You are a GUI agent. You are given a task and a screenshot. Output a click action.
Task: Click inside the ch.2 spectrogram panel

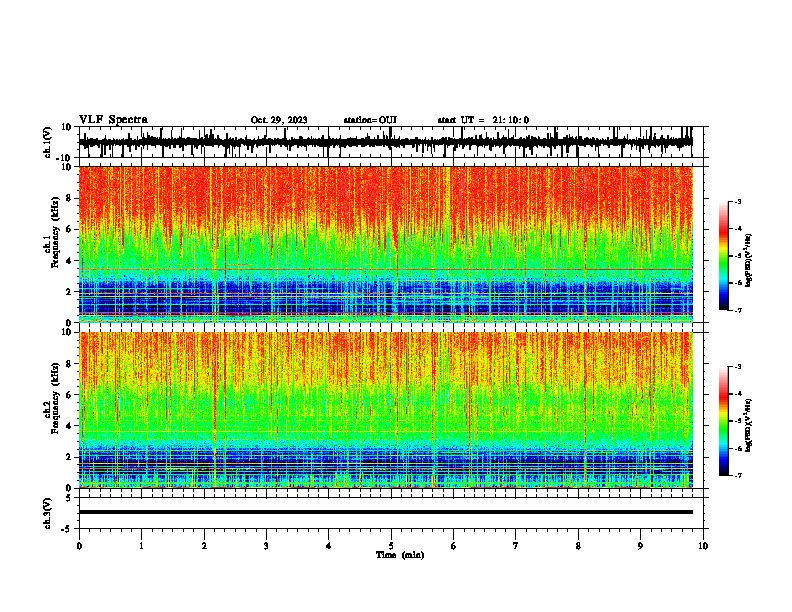[x=385, y=410]
